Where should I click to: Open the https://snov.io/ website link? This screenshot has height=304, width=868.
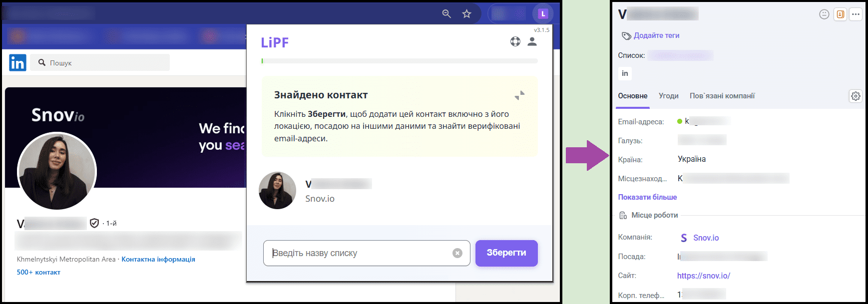click(x=703, y=276)
